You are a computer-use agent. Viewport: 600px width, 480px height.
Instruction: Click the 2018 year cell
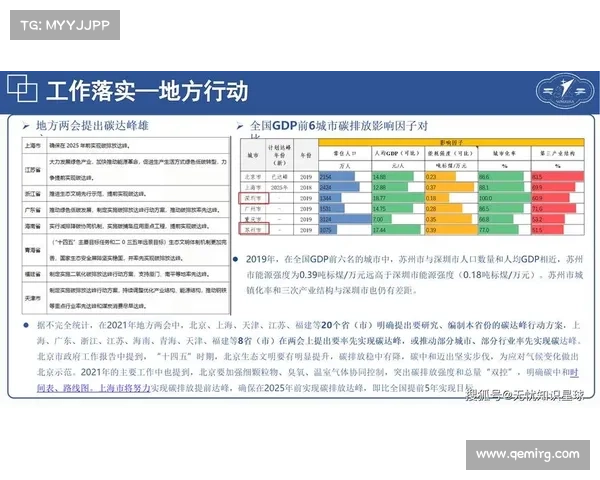click(306, 188)
